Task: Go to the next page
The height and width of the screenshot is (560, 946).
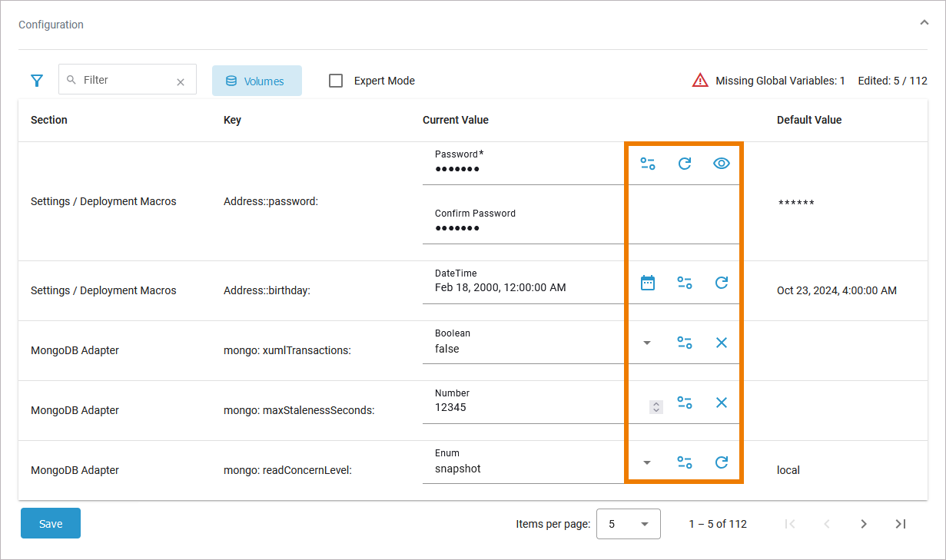Action: click(x=864, y=524)
